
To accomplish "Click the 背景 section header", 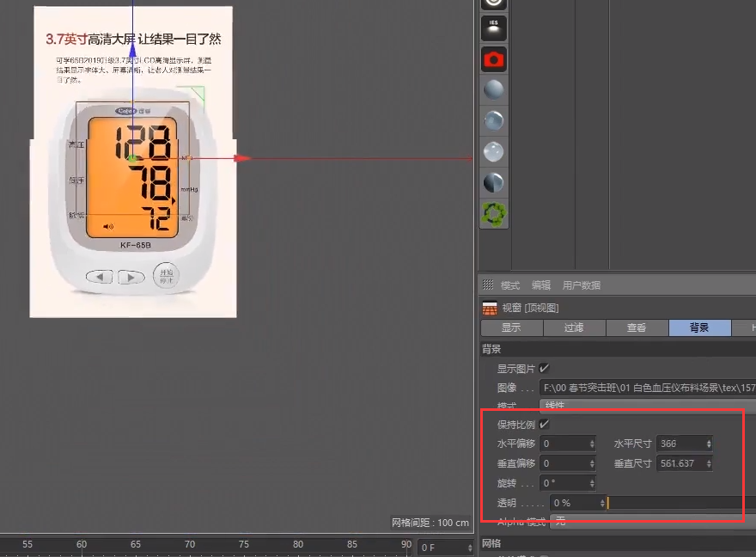I will click(x=619, y=349).
